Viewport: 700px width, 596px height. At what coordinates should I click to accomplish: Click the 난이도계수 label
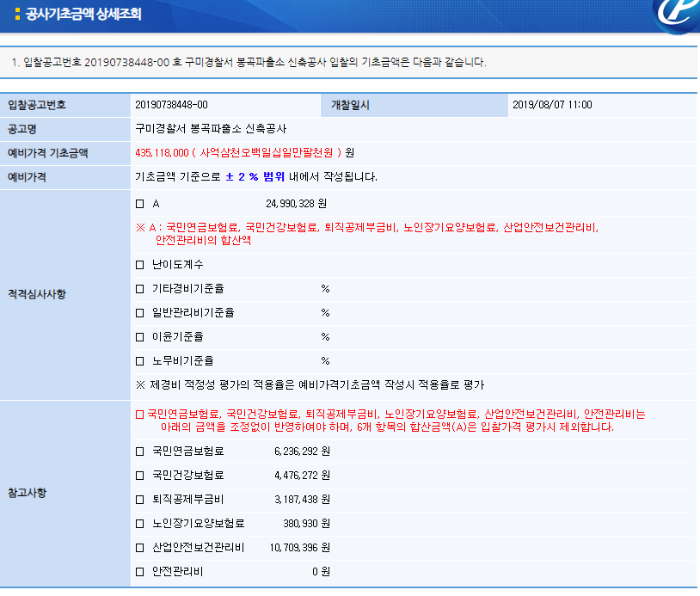[178, 265]
